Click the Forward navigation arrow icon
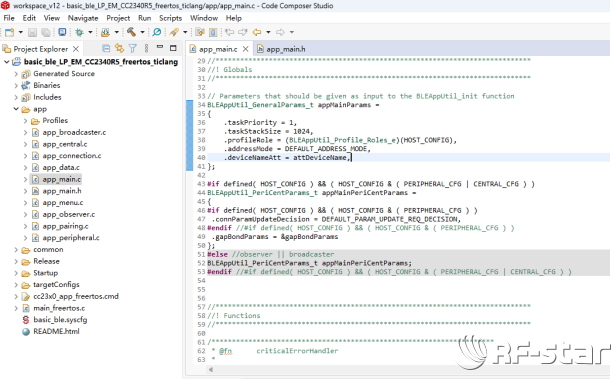This screenshot has width=611, height=379. tap(280, 32)
